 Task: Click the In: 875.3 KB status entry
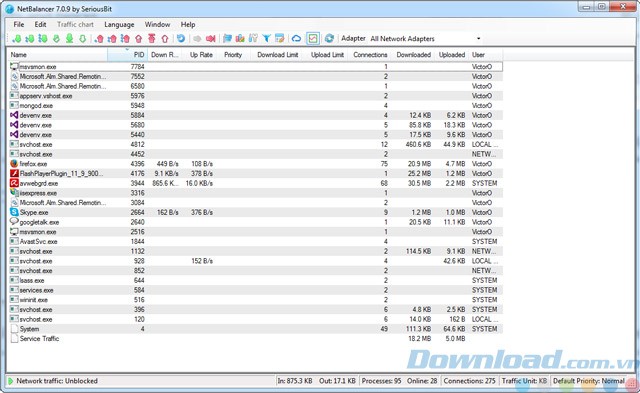coord(295,381)
